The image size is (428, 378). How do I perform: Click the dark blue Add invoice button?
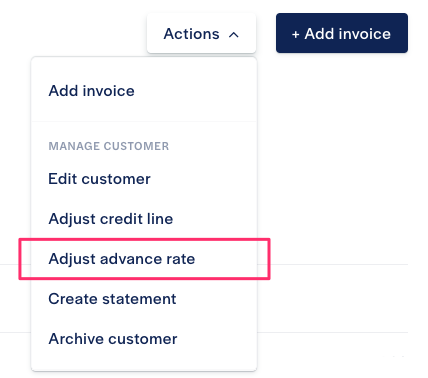[x=342, y=33]
